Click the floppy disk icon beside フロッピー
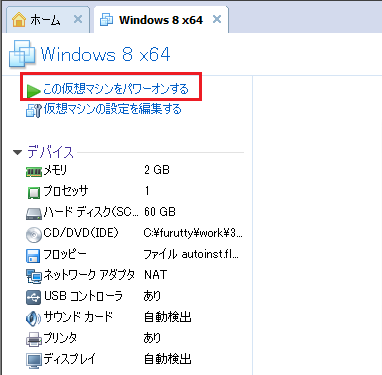Image resolution: width=382 pixels, height=375 pixels. pyautogui.click(x=33, y=256)
